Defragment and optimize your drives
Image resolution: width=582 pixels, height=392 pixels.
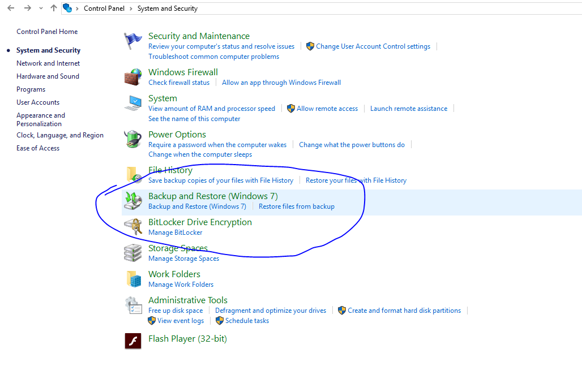coord(271,311)
